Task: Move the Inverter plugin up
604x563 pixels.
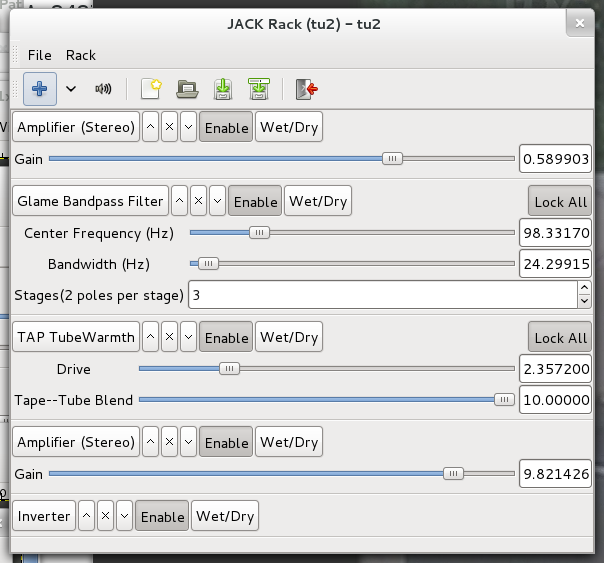Action: [87, 516]
